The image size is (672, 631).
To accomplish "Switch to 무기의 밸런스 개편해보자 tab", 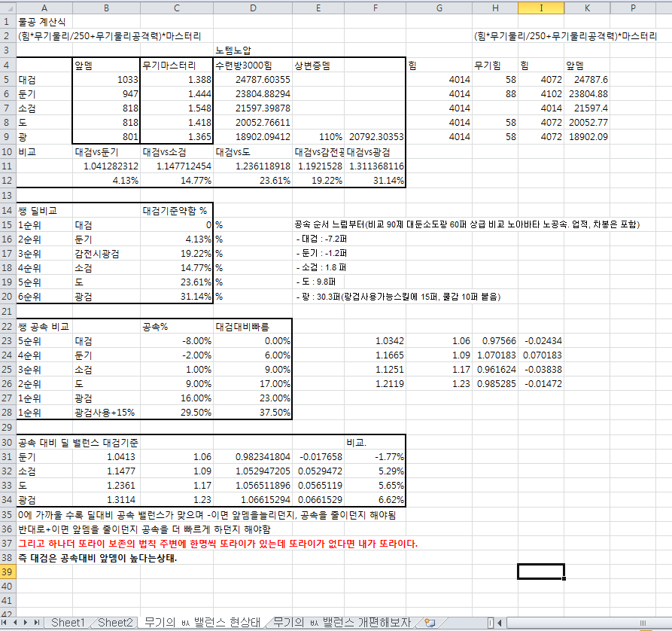I will tap(342, 623).
